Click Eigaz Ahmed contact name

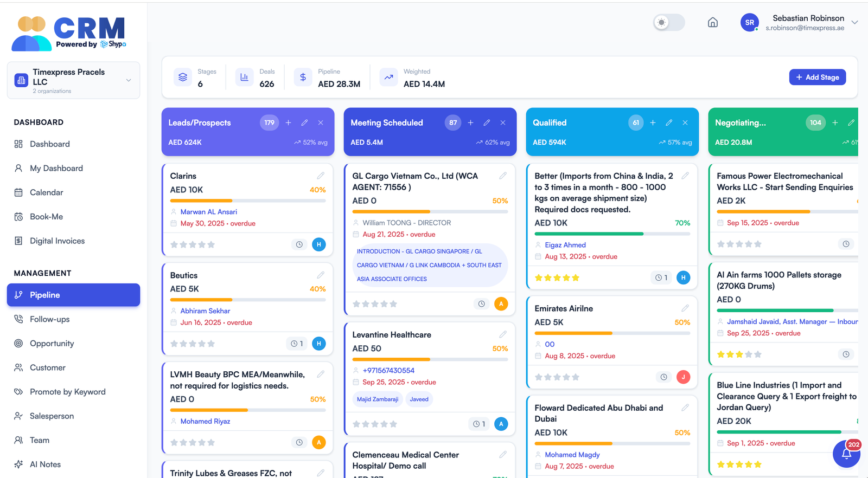(565, 245)
